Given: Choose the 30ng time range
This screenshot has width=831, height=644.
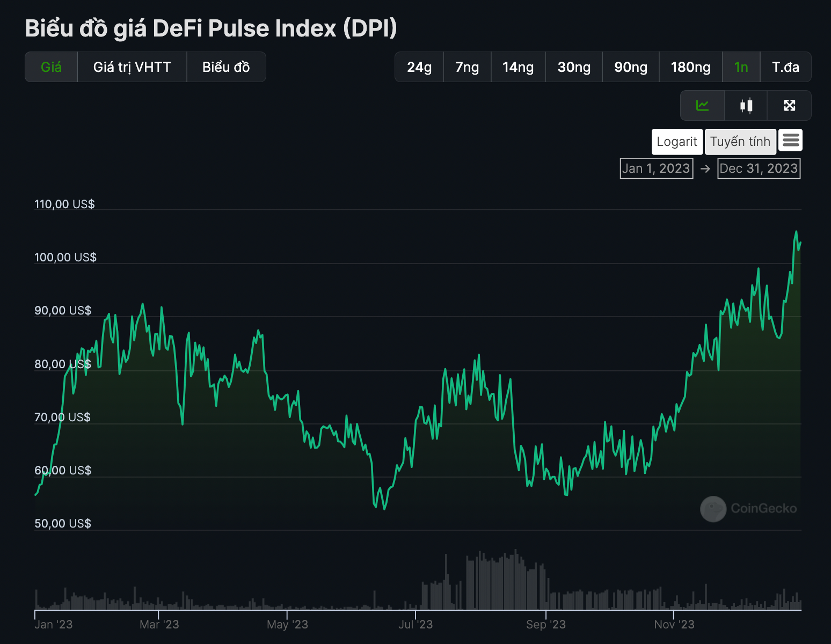Looking at the screenshot, I should pos(574,67).
